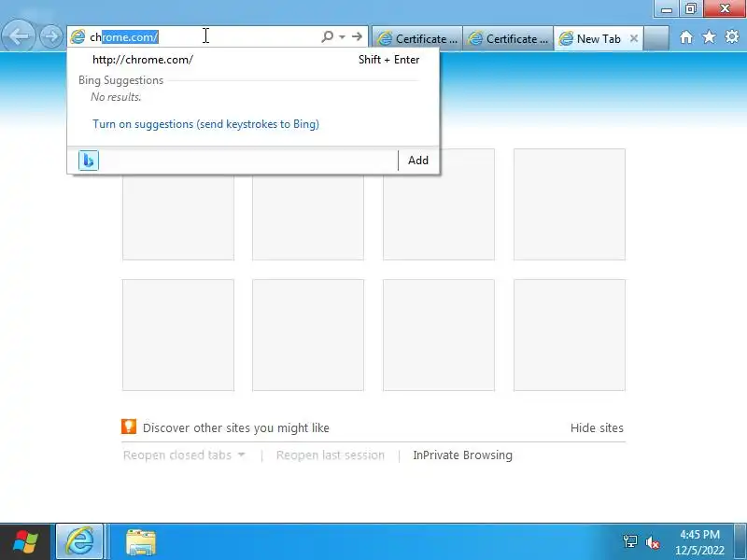Click the taskbar clock showing 4:45 PM
747x560 pixels.
pyautogui.click(x=699, y=542)
